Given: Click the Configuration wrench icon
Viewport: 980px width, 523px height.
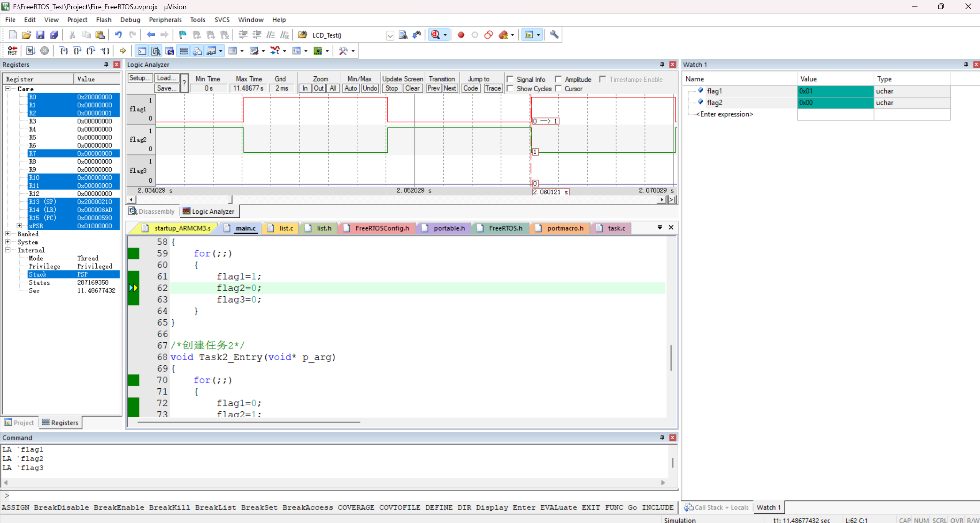Looking at the screenshot, I should click(x=554, y=35).
